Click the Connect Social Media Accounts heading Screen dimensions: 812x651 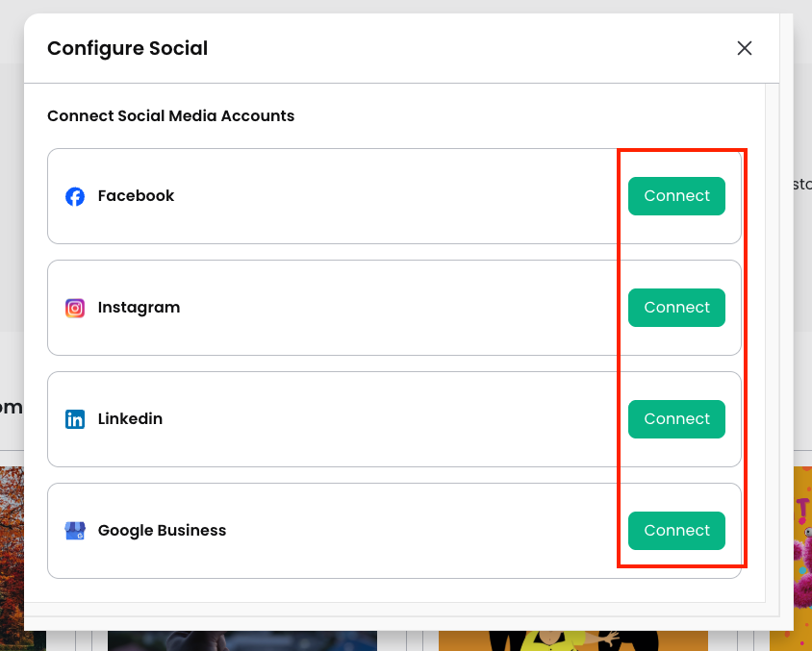pyautogui.click(x=170, y=116)
